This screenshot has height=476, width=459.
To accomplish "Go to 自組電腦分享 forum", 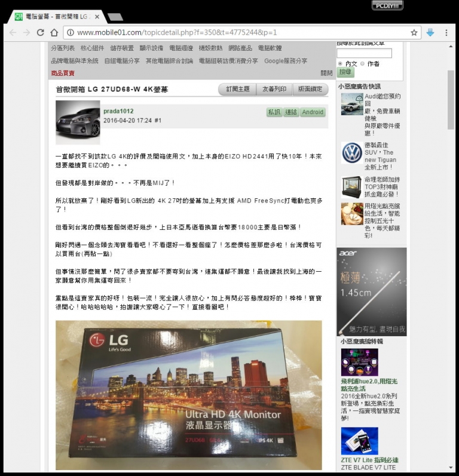I will click(x=122, y=61).
